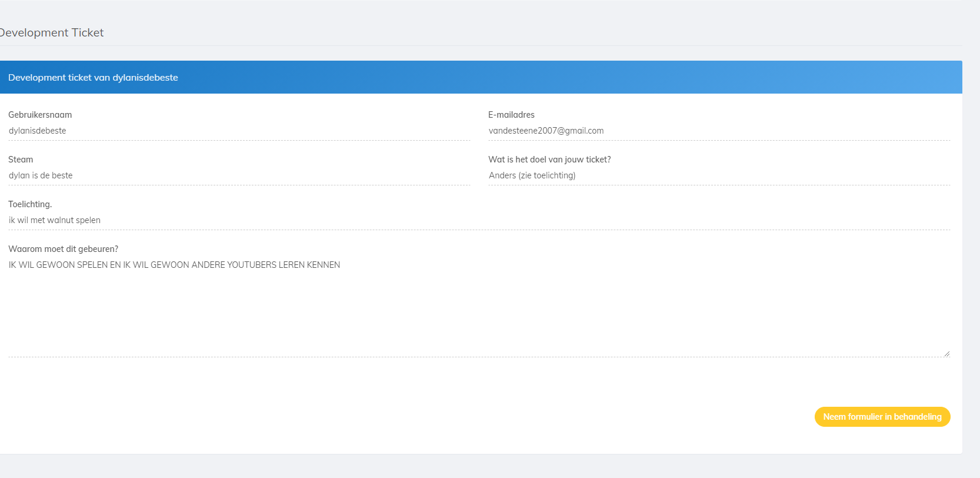Click the 'E-mailadres' label
Image resolution: width=980 pixels, height=478 pixels.
[511, 115]
